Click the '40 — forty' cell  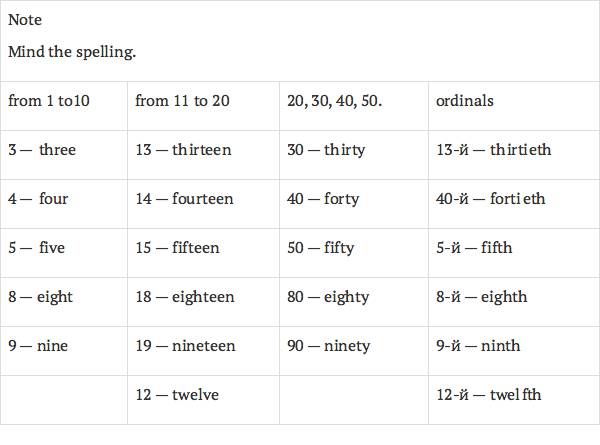(323, 199)
